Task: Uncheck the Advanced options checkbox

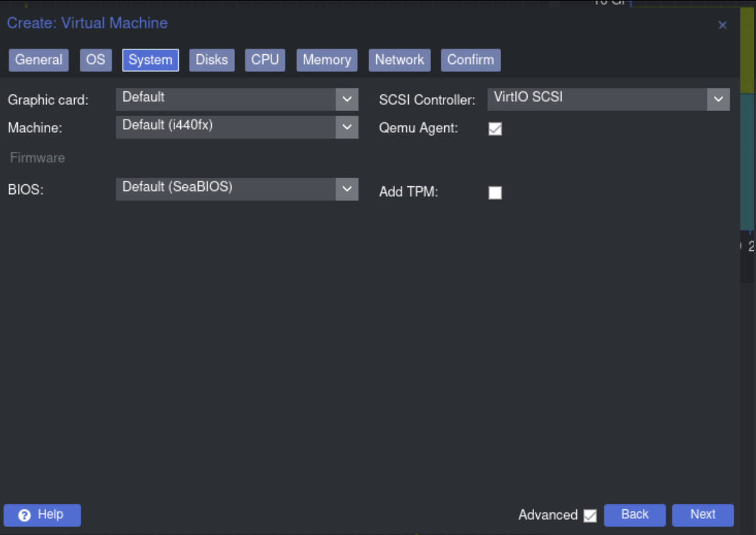Action: click(590, 515)
